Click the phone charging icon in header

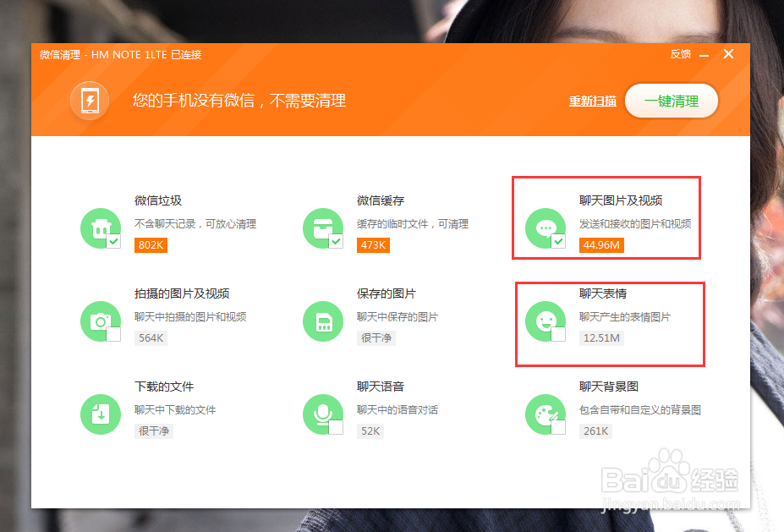click(90, 101)
